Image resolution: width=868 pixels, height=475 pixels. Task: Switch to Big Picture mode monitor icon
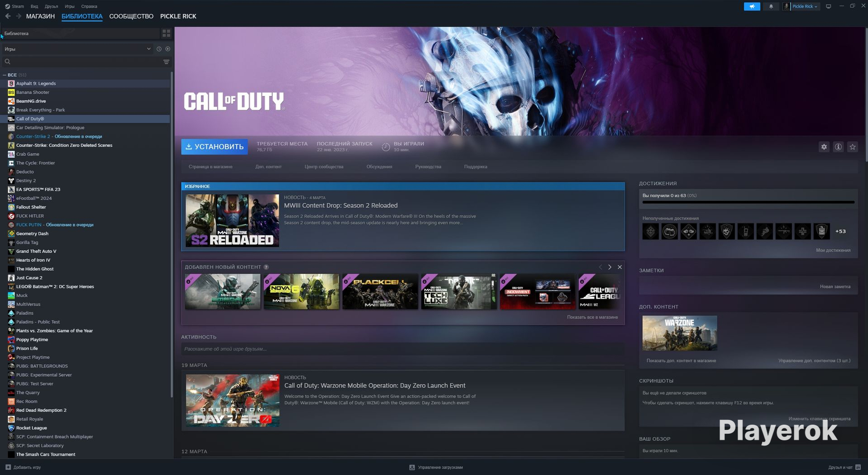point(829,6)
